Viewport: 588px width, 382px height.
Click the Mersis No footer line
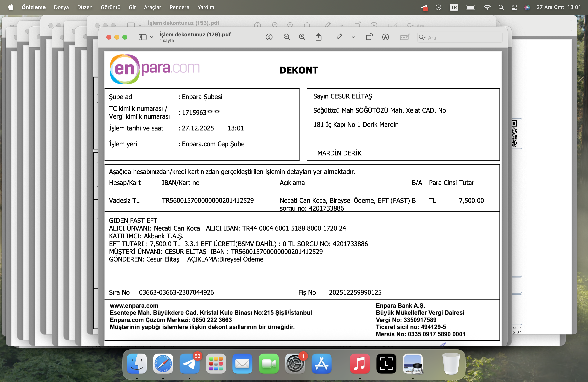[x=420, y=334]
